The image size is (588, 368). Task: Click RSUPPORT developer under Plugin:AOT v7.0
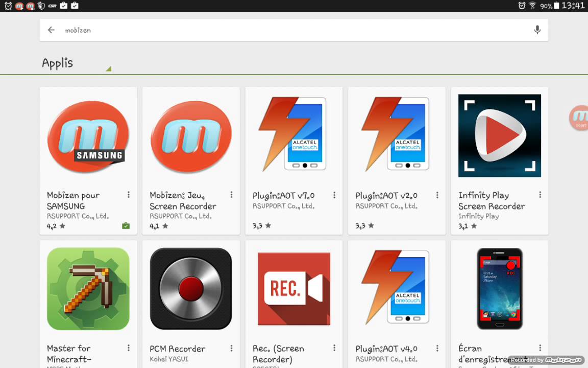click(283, 206)
